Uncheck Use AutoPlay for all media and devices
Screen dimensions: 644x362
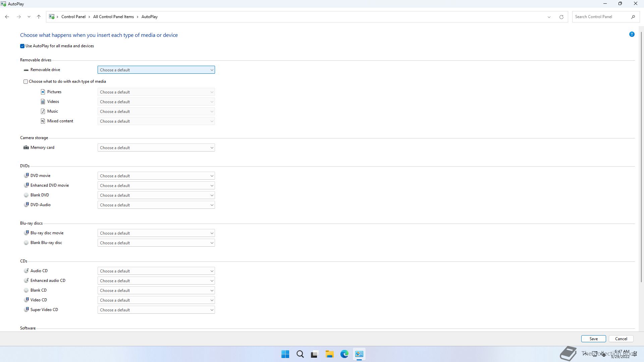point(22,46)
